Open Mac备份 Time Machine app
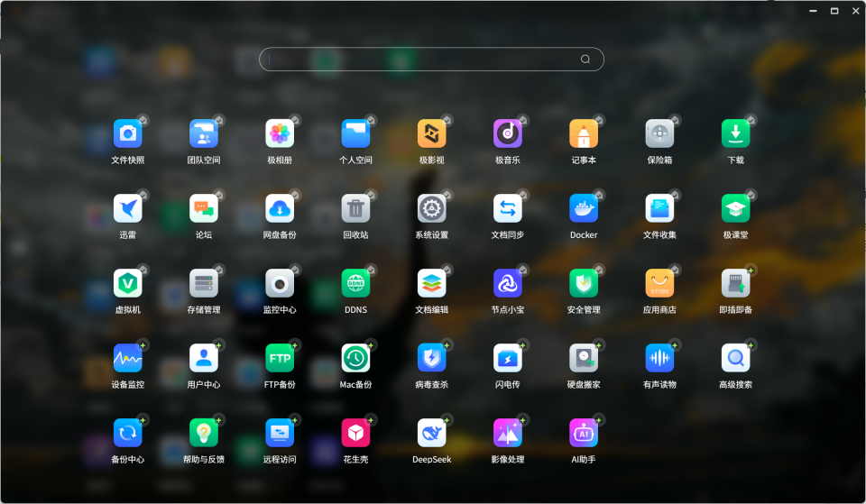The height and width of the screenshot is (504, 866). [355, 358]
